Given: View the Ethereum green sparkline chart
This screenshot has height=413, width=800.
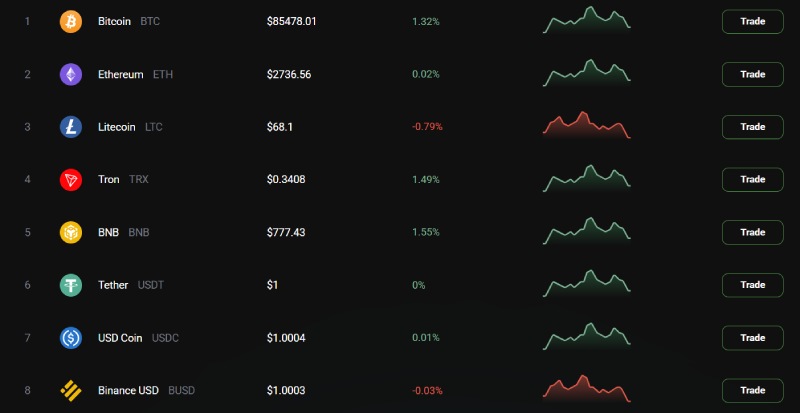Looking at the screenshot, I should (x=587, y=72).
